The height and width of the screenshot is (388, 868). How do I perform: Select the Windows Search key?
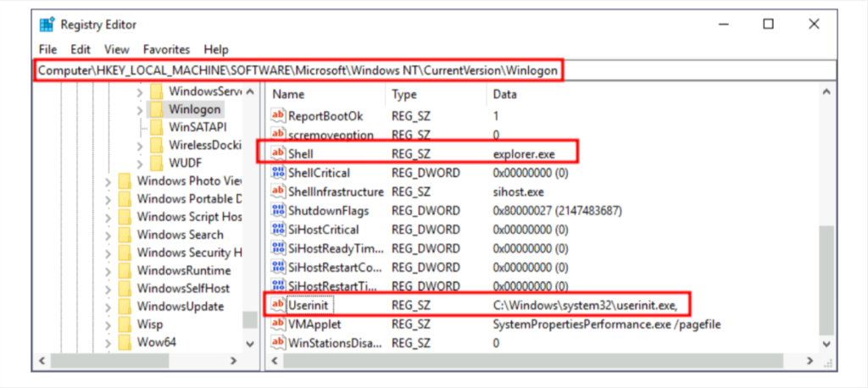[180, 235]
